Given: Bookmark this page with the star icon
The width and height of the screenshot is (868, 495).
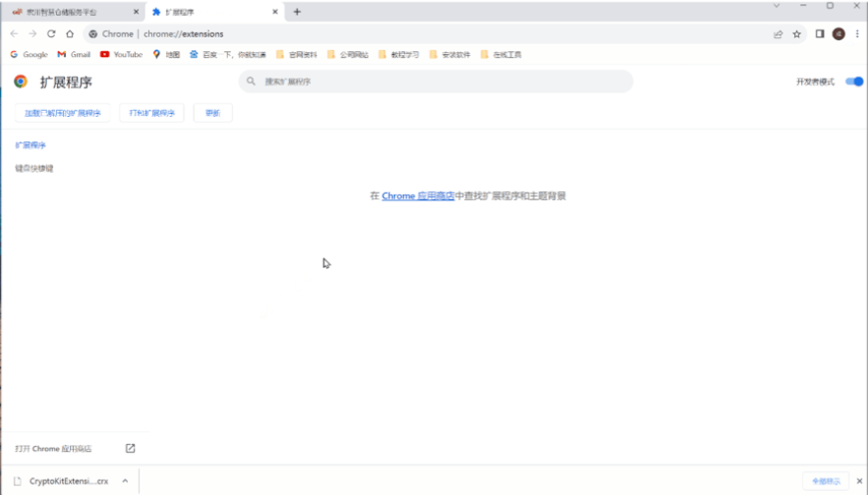Looking at the screenshot, I should [797, 33].
